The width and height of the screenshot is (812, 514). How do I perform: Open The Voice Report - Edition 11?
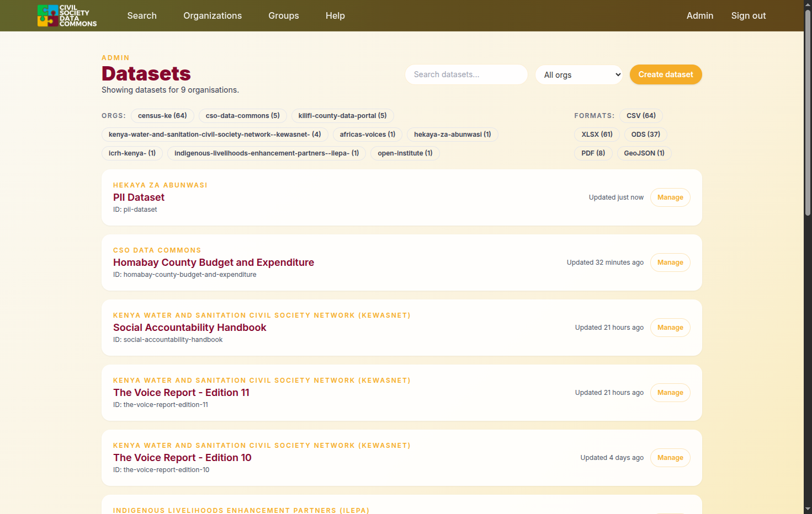click(181, 393)
